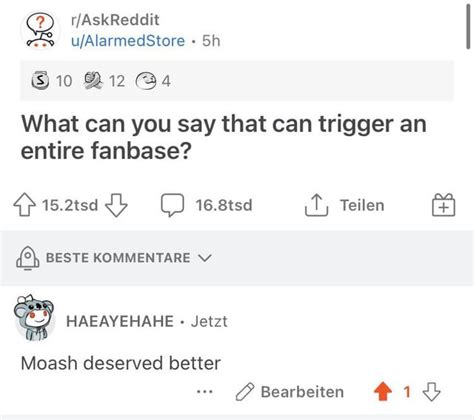Open the three-dot comment options menu
This screenshot has width=474, height=420.
[x=205, y=392]
